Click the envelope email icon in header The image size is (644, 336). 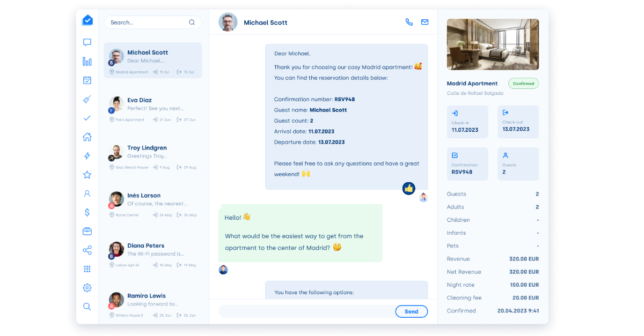425,23
